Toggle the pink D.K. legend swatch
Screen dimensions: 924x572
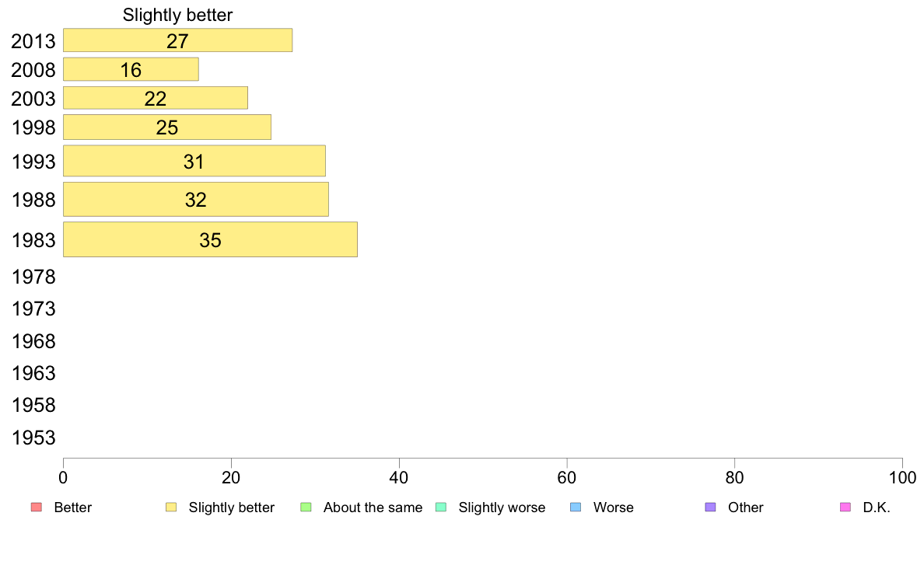tap(845, 507)
